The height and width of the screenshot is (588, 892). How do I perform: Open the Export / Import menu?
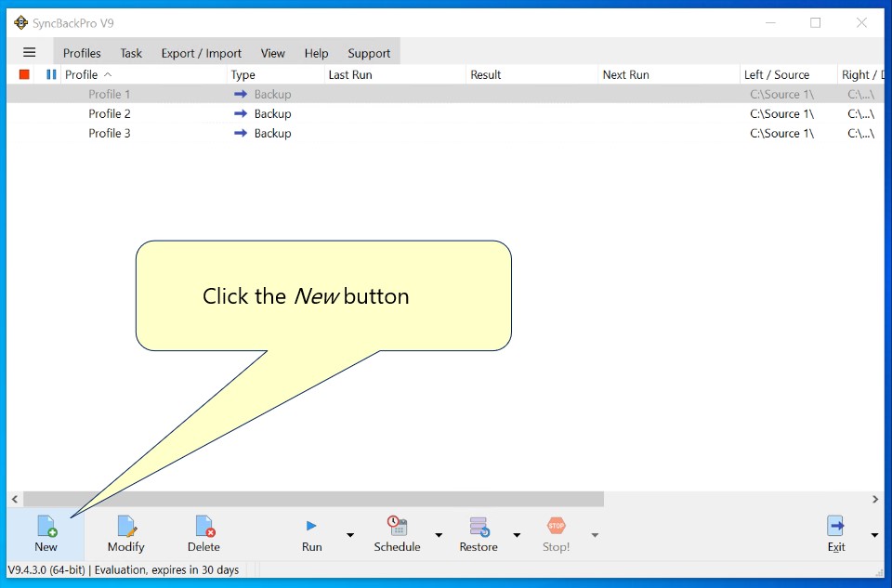click(201, 53)
